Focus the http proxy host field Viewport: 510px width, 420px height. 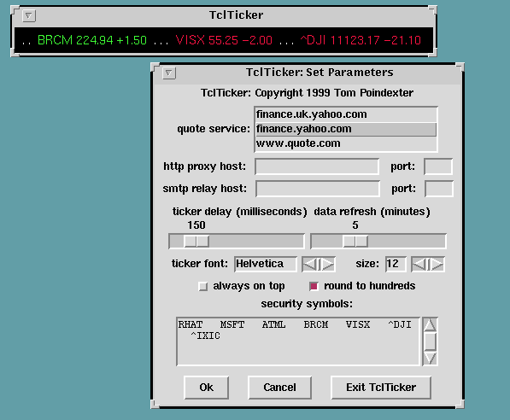(317, 166)
